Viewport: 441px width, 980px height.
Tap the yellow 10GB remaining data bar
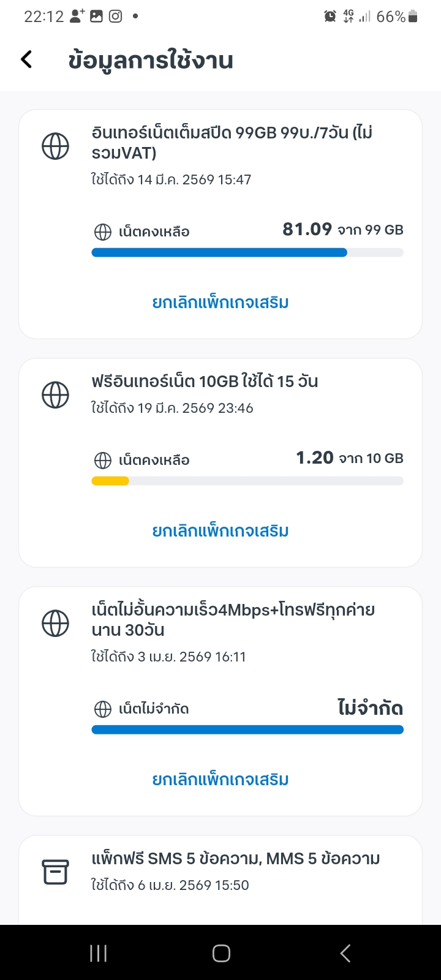tap(110, 481)
